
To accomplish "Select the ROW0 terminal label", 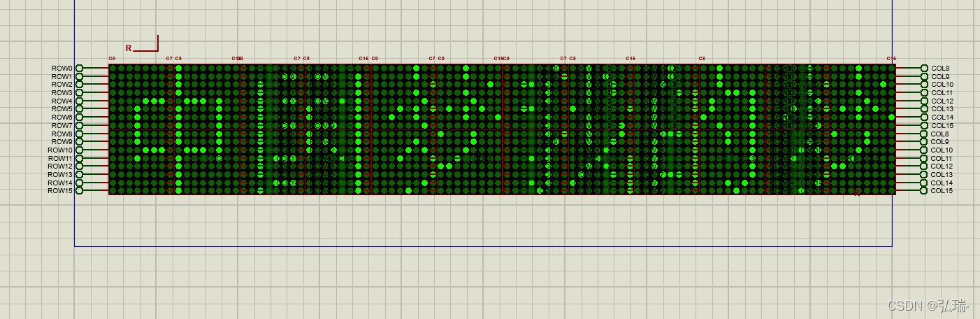I will (x=62, y=69).
